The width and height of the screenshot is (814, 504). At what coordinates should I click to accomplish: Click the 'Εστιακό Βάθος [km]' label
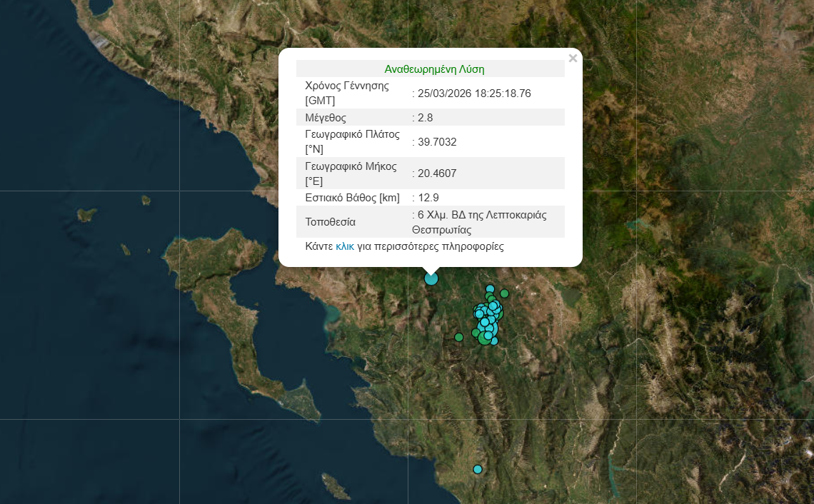352,198
